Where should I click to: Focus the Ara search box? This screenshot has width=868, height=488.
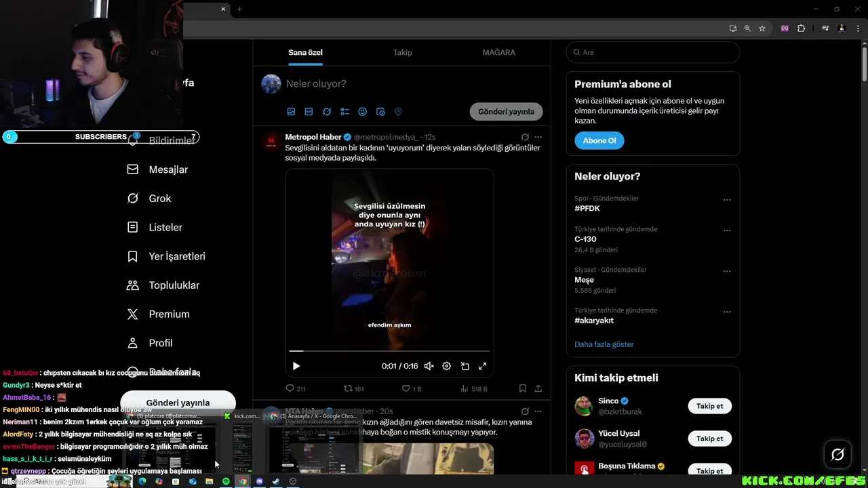click(x=652, y=52)
